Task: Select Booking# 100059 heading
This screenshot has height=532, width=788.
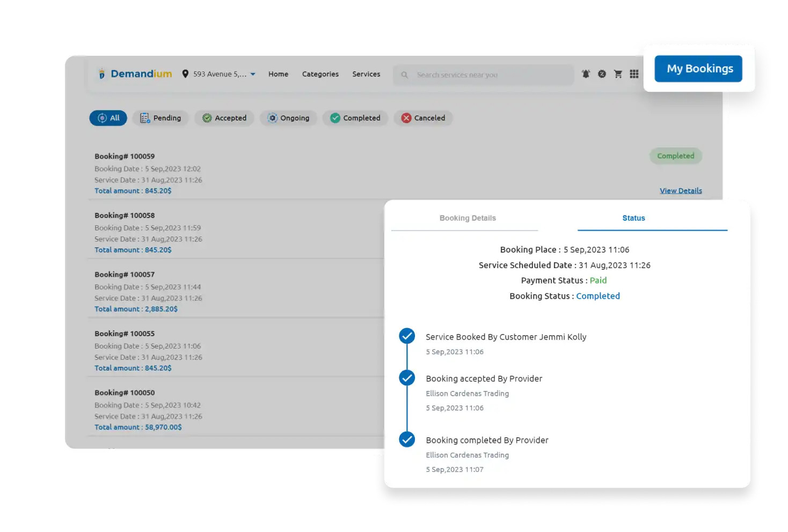Action: 125,157
